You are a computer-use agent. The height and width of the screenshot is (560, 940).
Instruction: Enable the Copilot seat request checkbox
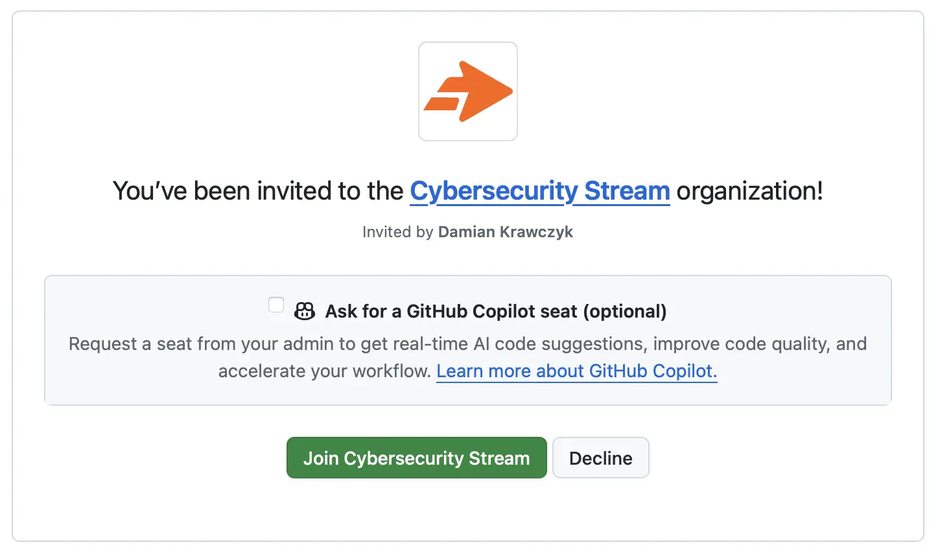276,305
